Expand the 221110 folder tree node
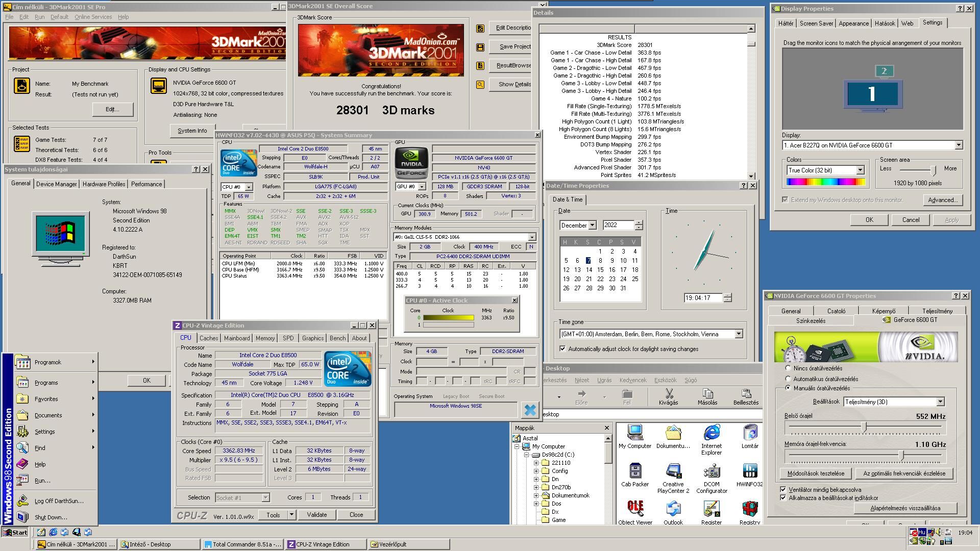 click(x=536, y=463)
